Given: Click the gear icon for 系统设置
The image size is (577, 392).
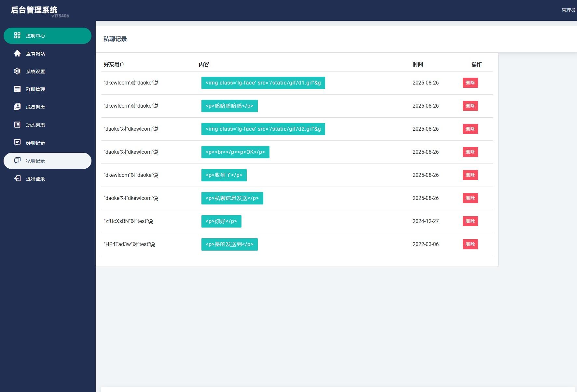Looking at the screenshot, I should pyautogui.click(x=17, y=71).
